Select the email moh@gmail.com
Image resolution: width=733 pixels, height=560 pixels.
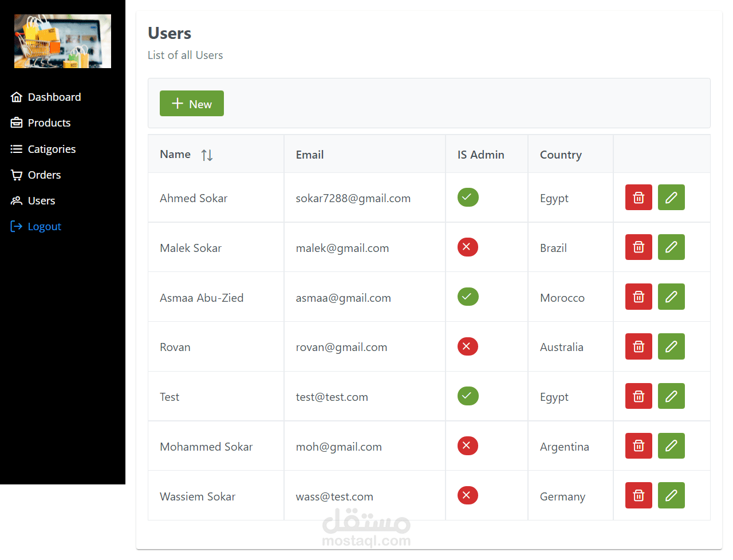point(339,447)
